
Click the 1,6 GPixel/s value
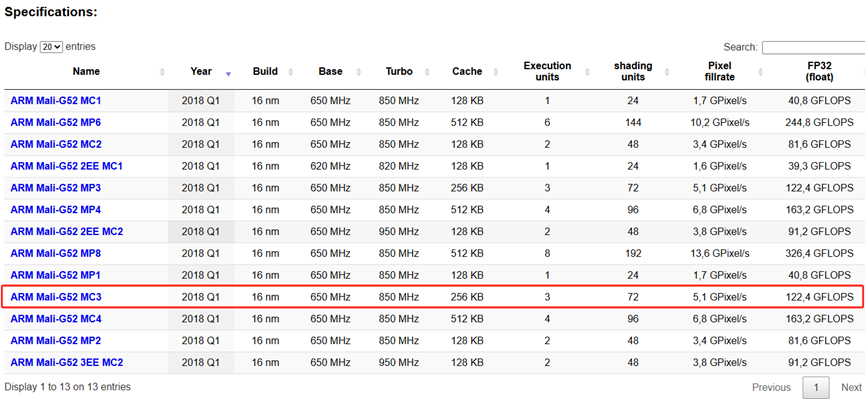click(719, 166)
